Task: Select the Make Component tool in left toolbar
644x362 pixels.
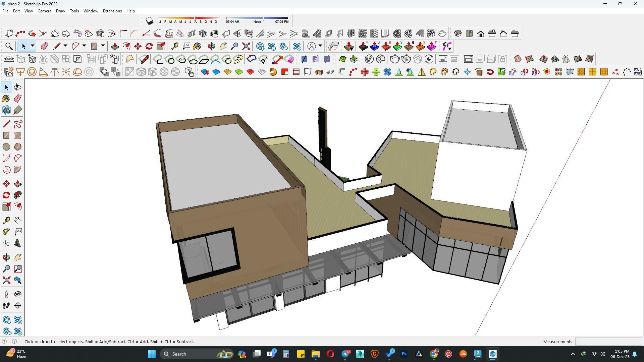Action: 6,110
